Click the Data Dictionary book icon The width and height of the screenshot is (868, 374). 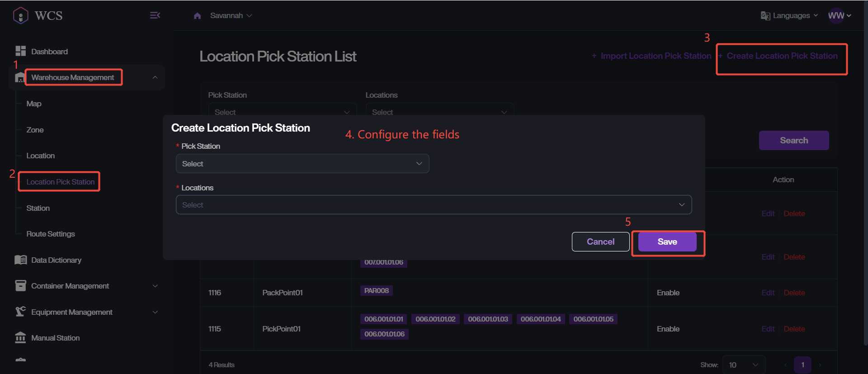click(20, 260)
